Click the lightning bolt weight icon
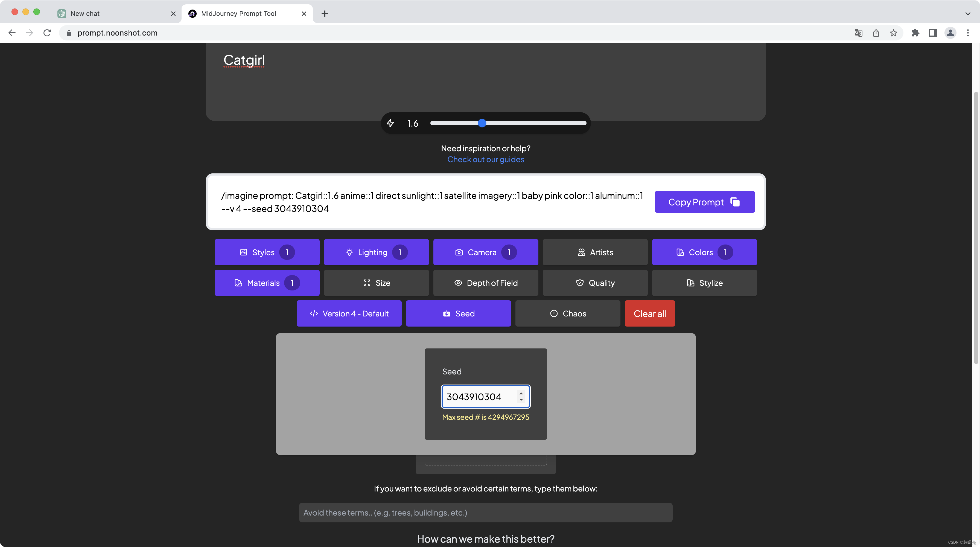The image size is (980, 547). 390,123
